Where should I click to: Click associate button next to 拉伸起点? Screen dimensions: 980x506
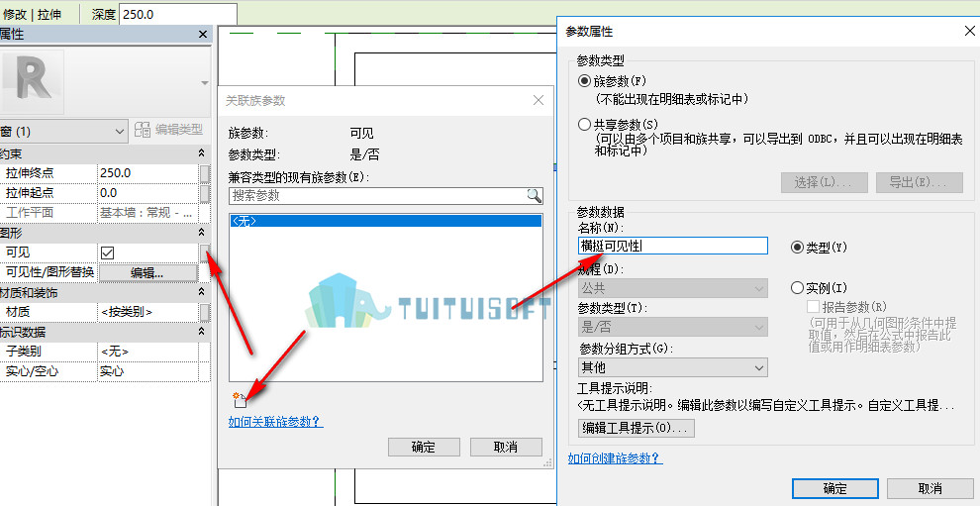204,193
